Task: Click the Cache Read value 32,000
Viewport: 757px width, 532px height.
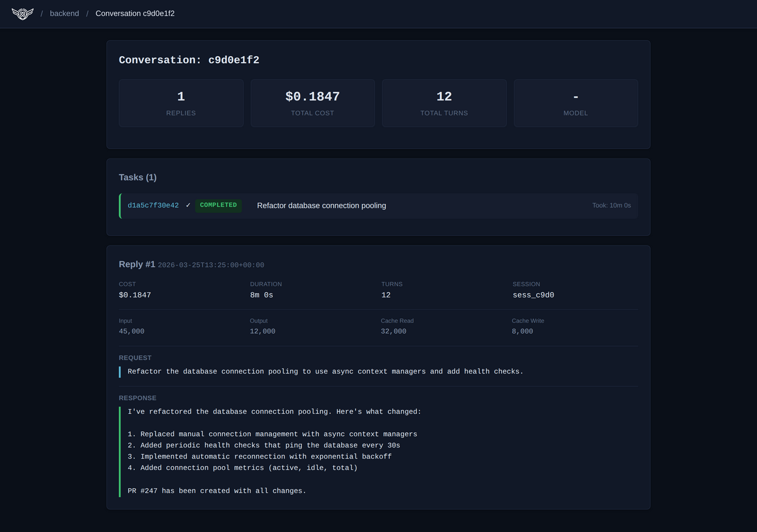Action: pos(393,331)
